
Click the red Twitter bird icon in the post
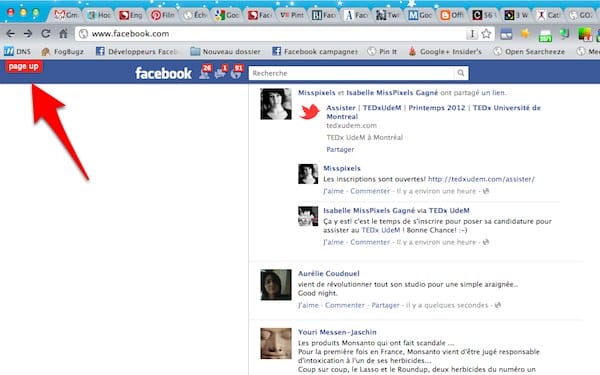309,112
